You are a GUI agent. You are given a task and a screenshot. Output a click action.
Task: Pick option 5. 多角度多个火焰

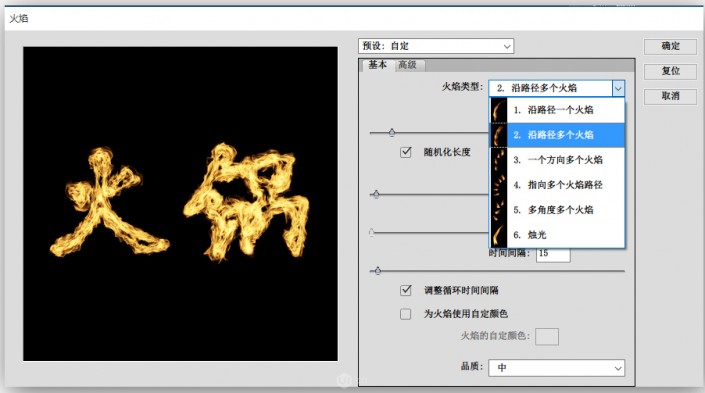tap(557, 210)
